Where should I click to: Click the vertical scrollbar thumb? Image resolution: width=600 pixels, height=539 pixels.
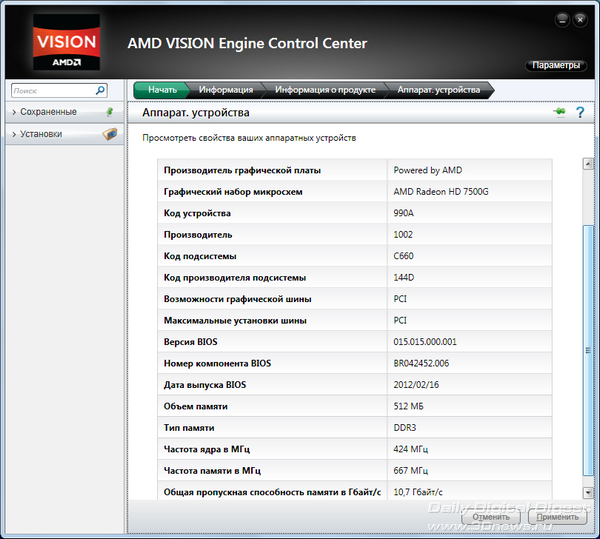[x=588, y=350]
